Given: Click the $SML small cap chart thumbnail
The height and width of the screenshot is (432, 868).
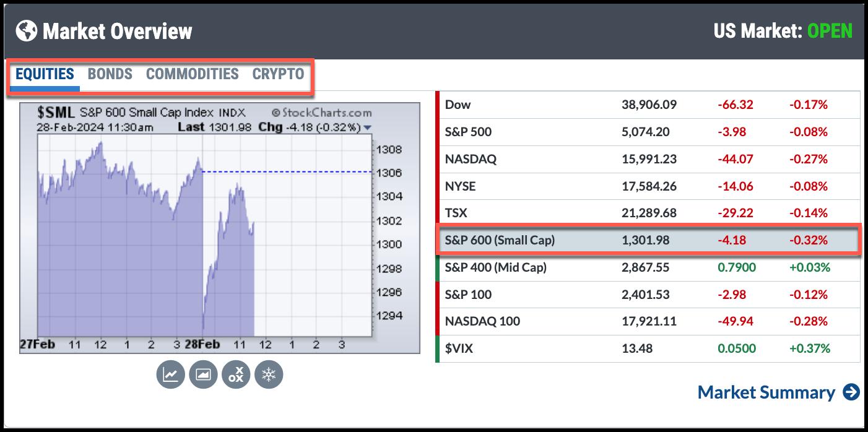Looking at the screenshot, I should pos(204,235).
